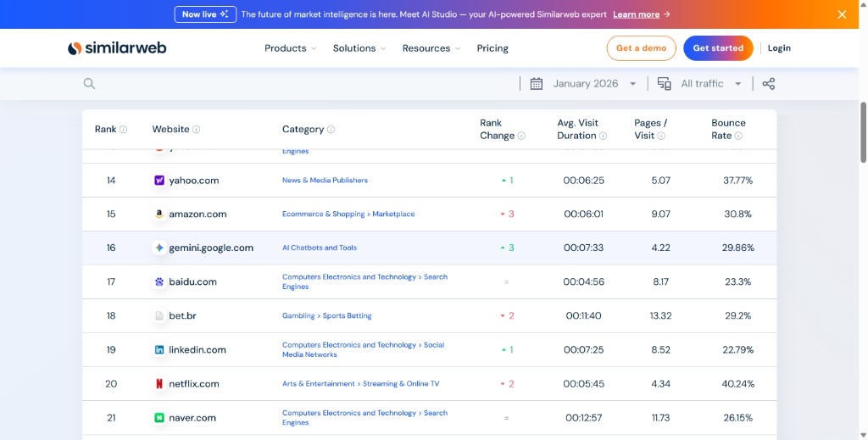Click the Arts & Entertainment category link
This screenshot has width=868, height=440.
(x=319, y=383)
